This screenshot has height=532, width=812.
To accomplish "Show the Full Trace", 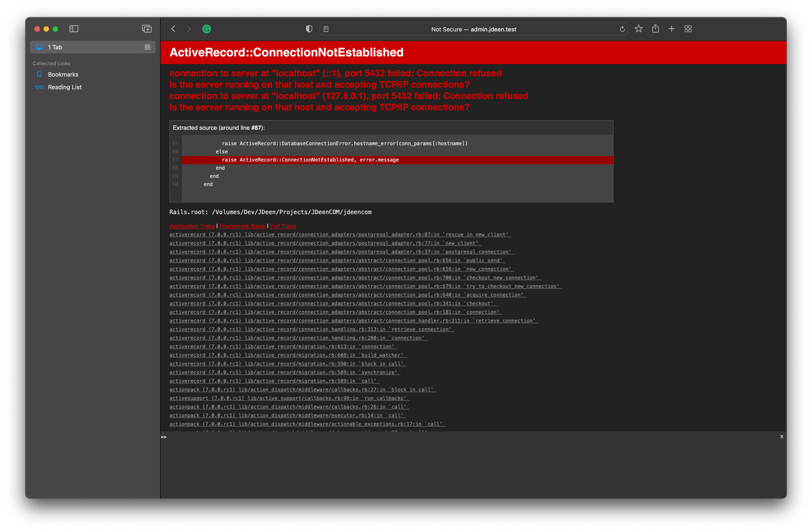I will click(283, 226).
